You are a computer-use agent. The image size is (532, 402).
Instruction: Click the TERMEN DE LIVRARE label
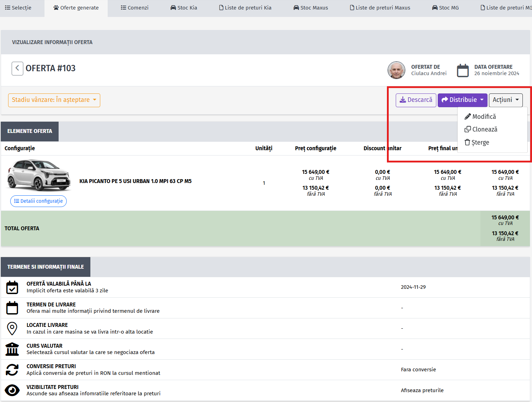tap(51, 305)
